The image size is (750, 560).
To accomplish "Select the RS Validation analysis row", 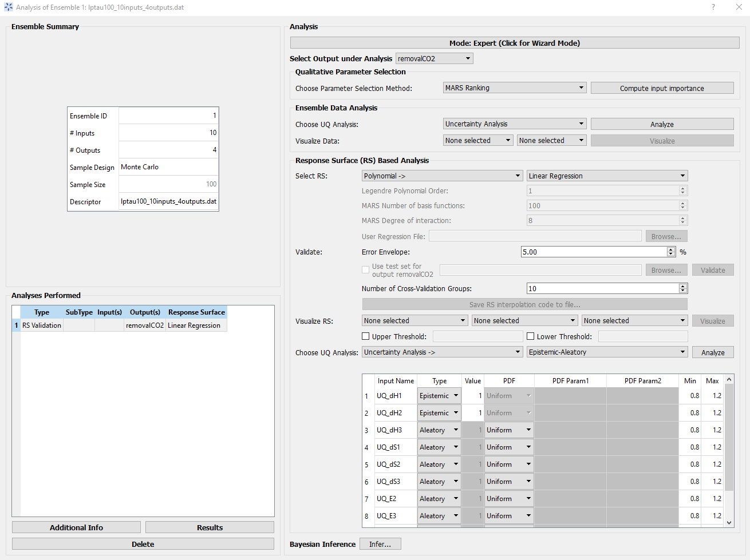I will pyautogui.click(x=42, y=325).
